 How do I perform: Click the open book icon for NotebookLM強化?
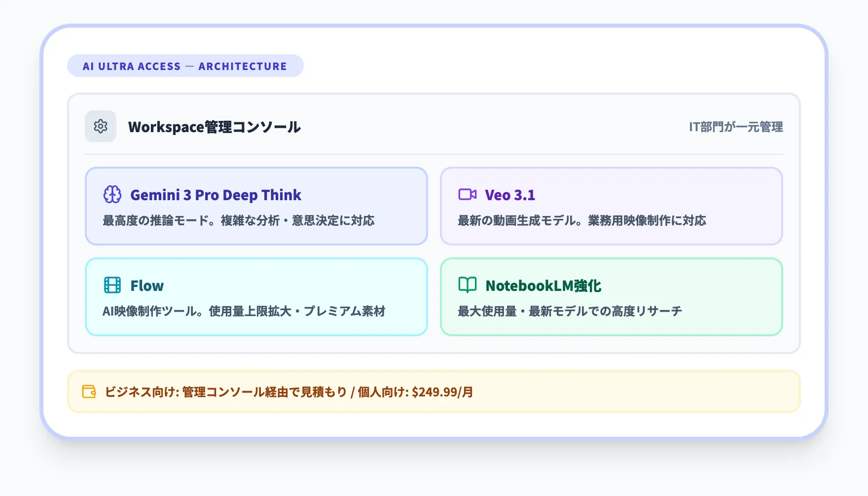(468, 285)
